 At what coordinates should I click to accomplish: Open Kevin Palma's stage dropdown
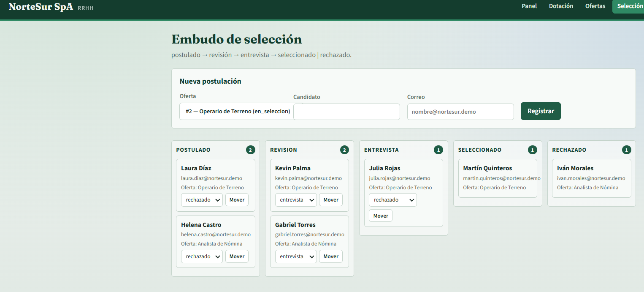click(x=296, y=200)
